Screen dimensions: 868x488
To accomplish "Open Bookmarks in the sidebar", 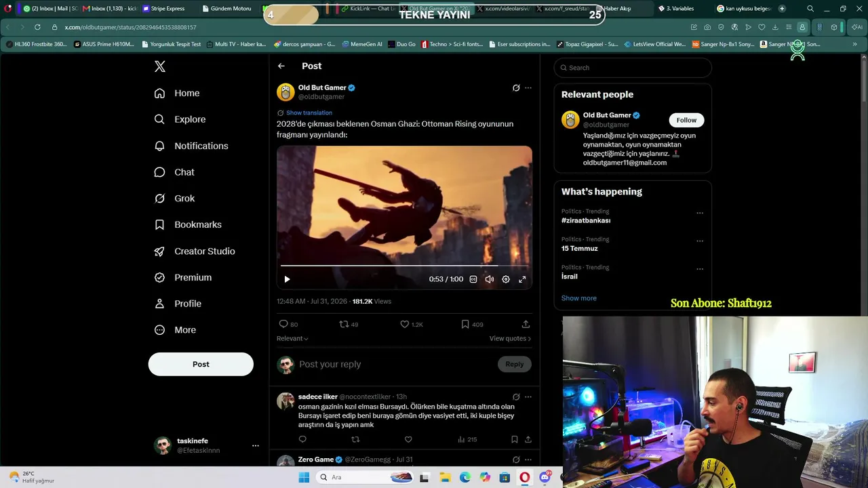I will (x=188, y=224).
